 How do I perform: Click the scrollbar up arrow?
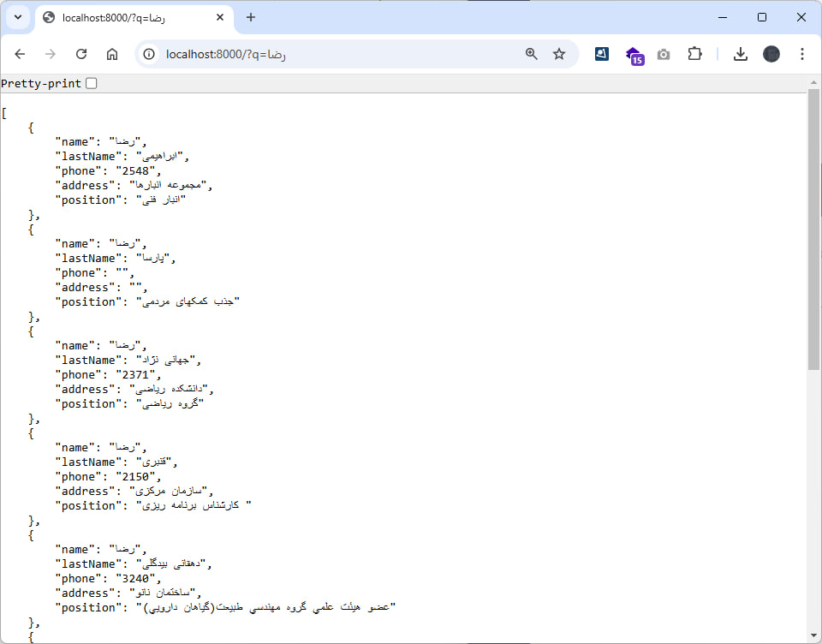[813, 82]
